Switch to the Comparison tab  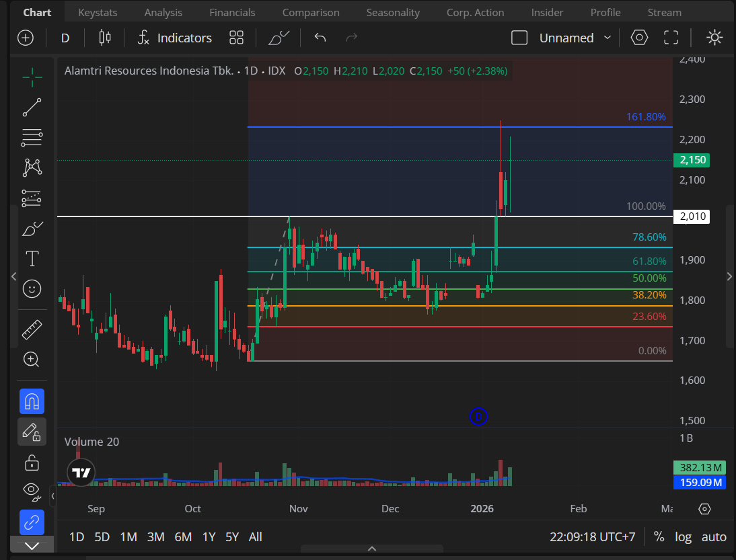(x=311, y=13)
